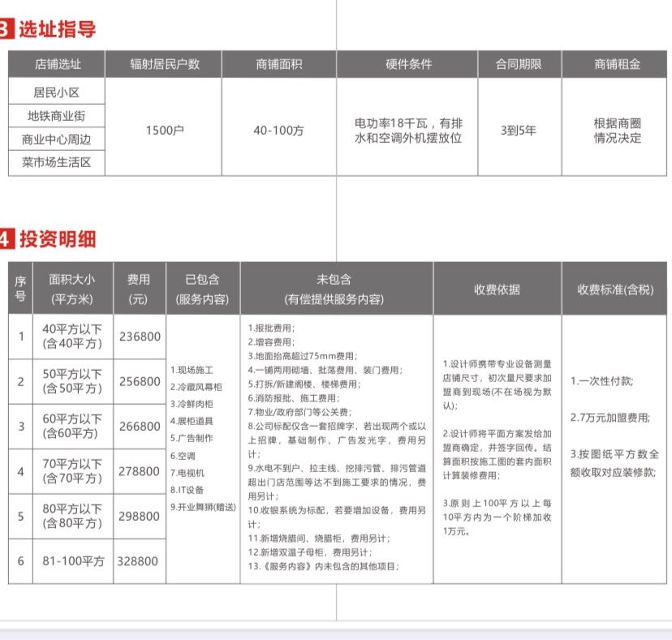Image resolution: width=672 pixels, height=640 pixels.
Task: Select the 菜市场生活区 location cell
Action: click(x=57, y=162)
